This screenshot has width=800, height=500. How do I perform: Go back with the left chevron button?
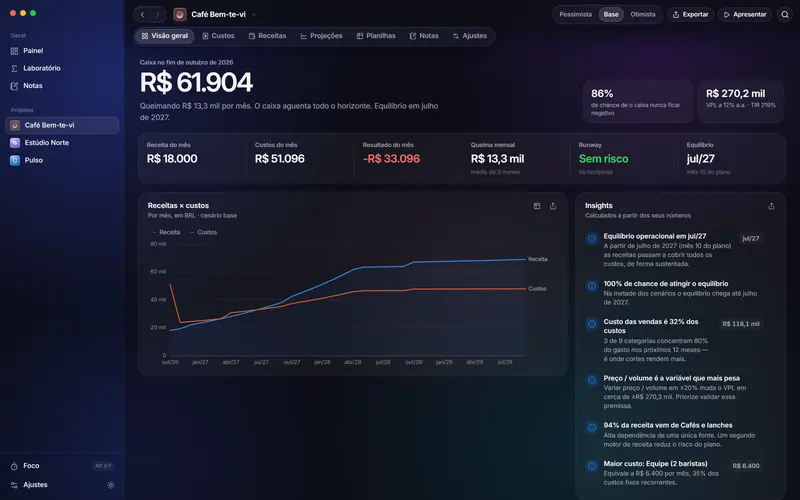pos(143,14)
